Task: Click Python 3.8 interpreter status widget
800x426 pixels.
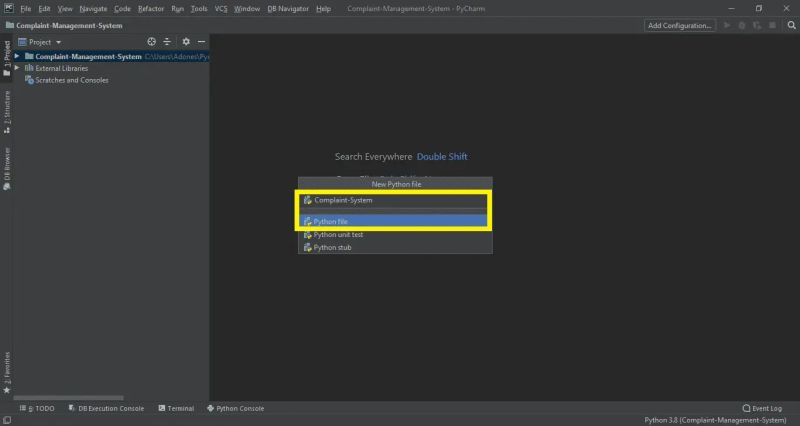Action: 715,420
